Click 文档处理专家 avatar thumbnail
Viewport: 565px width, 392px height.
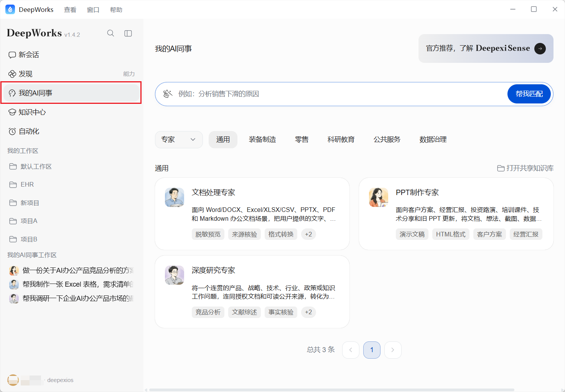pyautogui.click(x=175, y=197)
